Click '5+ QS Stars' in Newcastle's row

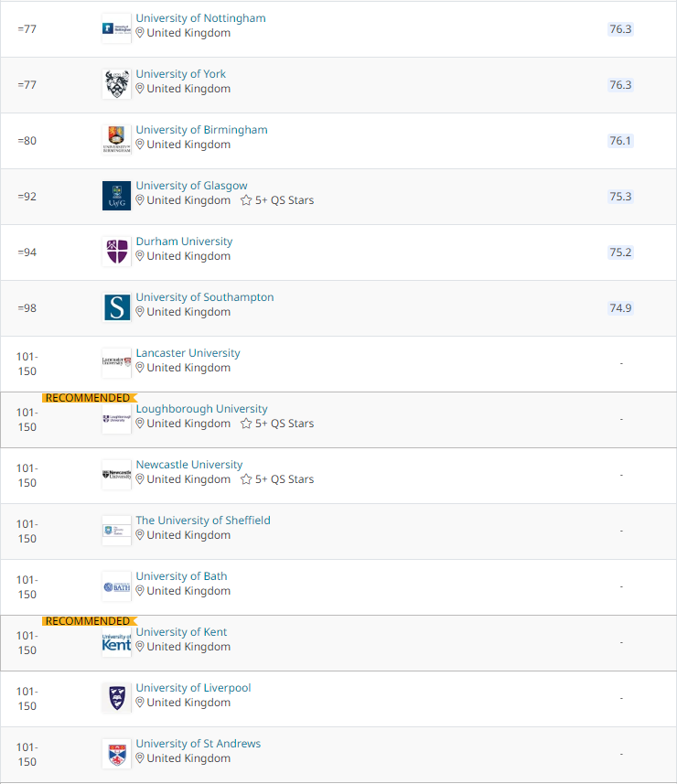pyautogui.click(x=285, y=479)
